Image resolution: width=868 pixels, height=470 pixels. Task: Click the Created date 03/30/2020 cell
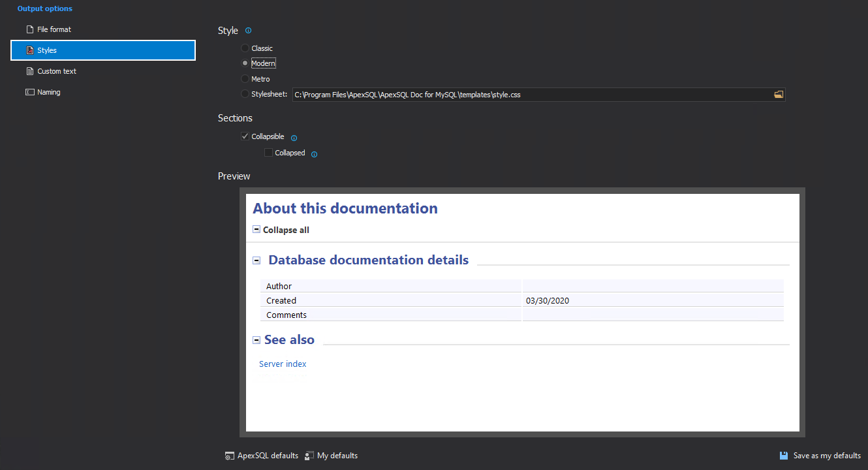(x=653, y=301)
